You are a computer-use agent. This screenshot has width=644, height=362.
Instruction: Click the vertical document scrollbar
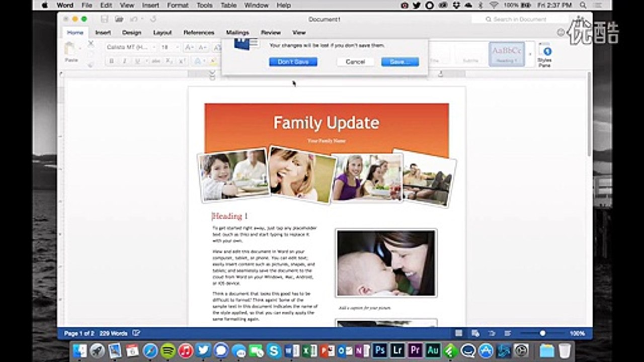(589, 113)
